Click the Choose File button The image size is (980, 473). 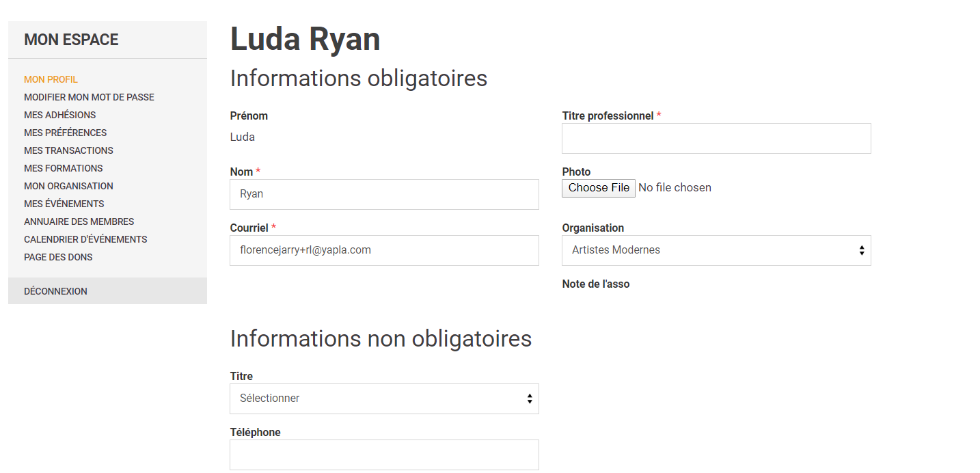point(599,188)
